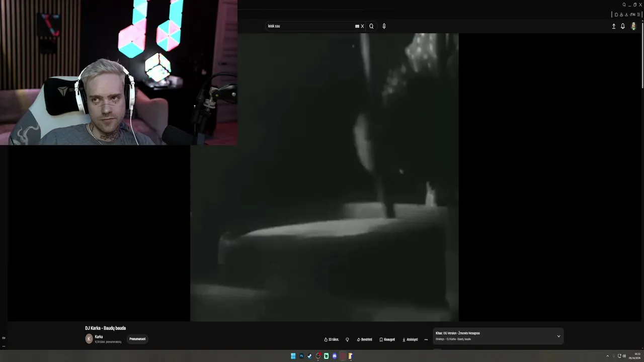Click the magnifier search button
Viewport: 644px width, 362px height.
pos(371,26)
